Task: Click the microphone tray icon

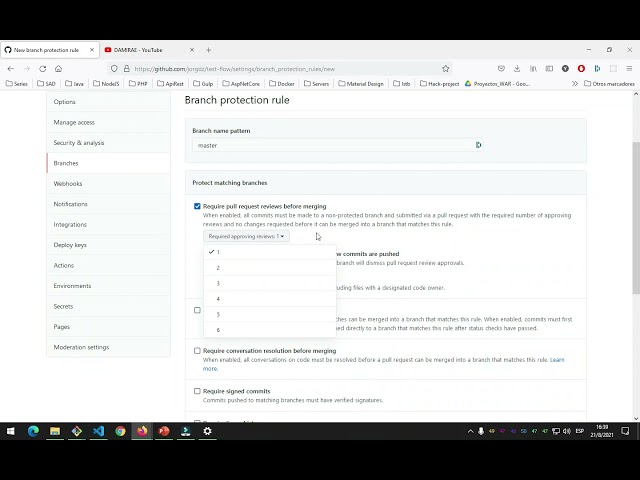Action: pyautogui.click(x=481, y=431)
